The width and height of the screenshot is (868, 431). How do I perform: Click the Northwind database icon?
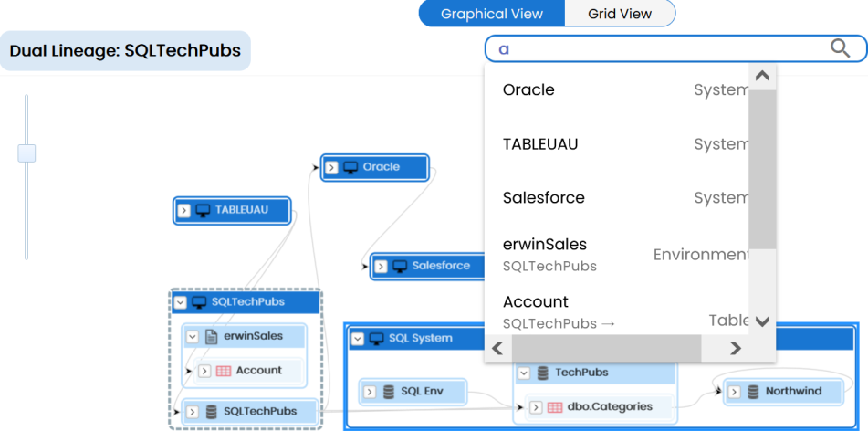[x=753, y=392]
